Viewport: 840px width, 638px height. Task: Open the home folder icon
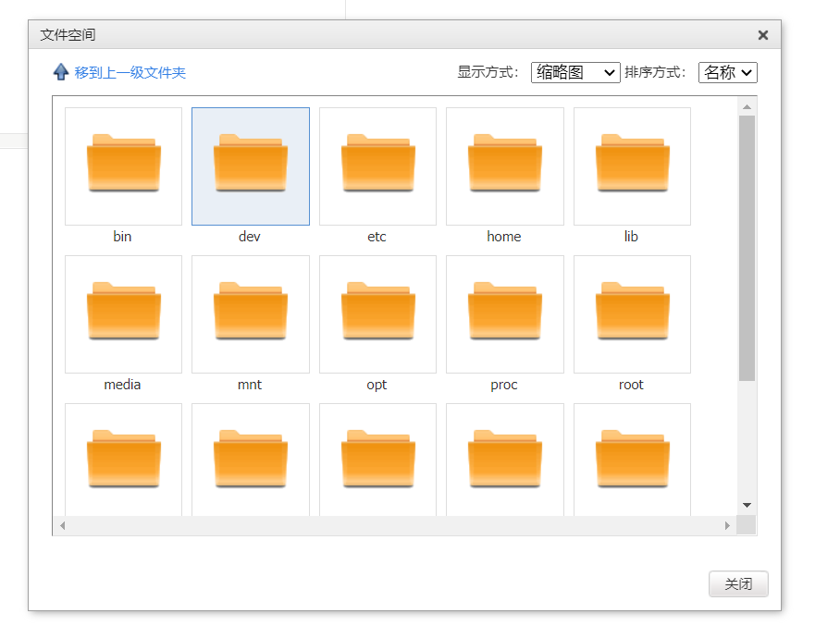pos(504,163)
